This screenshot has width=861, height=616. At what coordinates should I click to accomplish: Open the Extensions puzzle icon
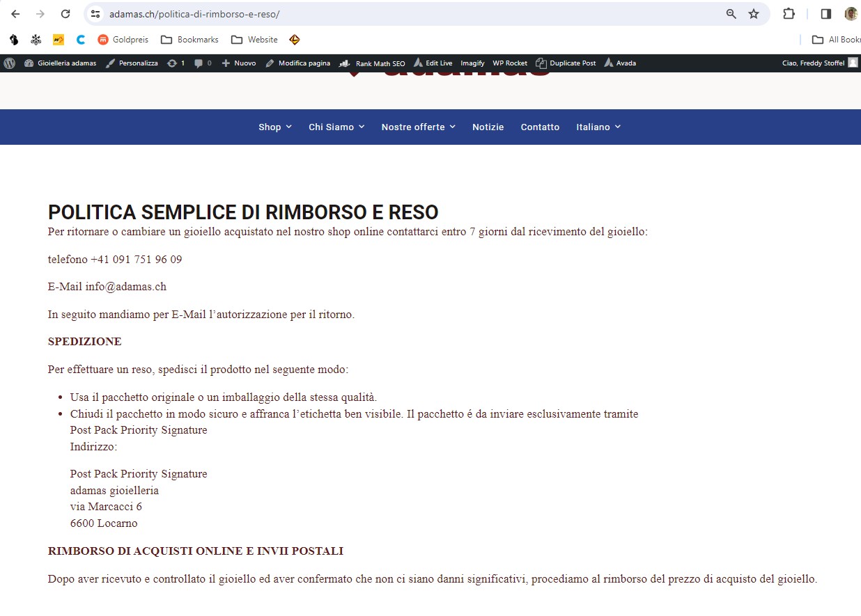click(789, 14)
